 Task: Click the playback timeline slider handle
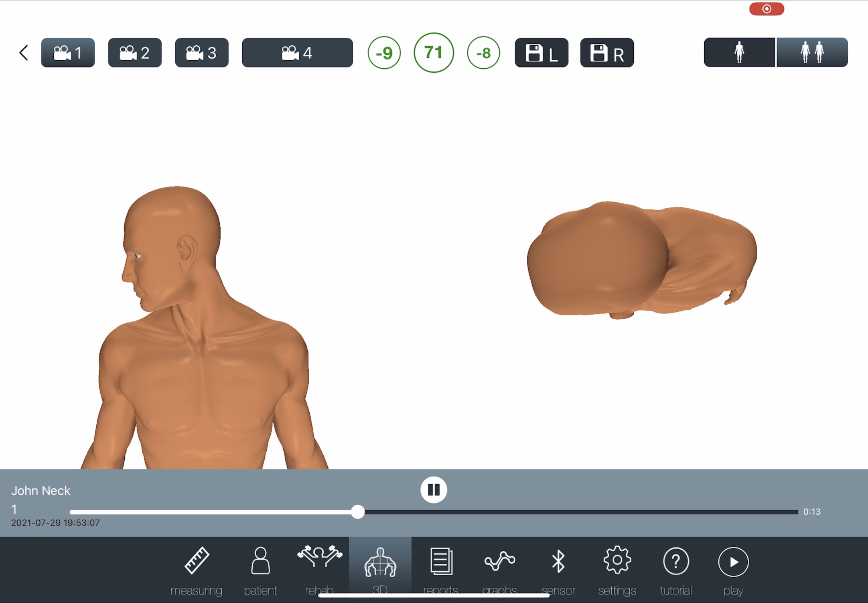click(x=357, y=512)
